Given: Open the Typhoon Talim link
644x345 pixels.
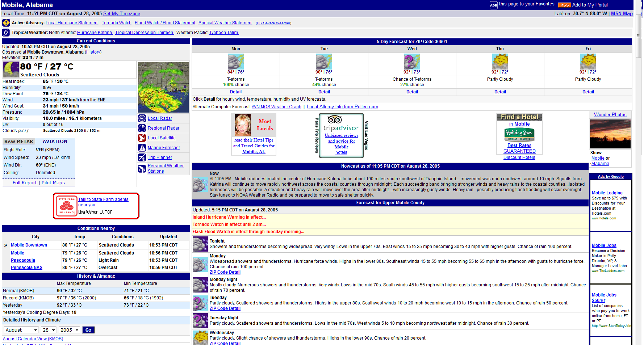Looking at the screenshot, I should (x=223, y=33).
